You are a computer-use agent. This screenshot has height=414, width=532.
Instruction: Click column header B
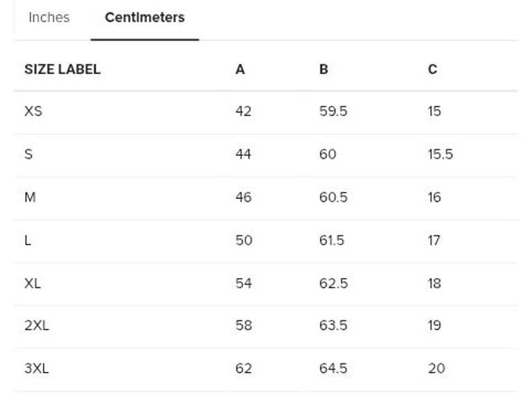pyautogui.click(x=323, y=69)
